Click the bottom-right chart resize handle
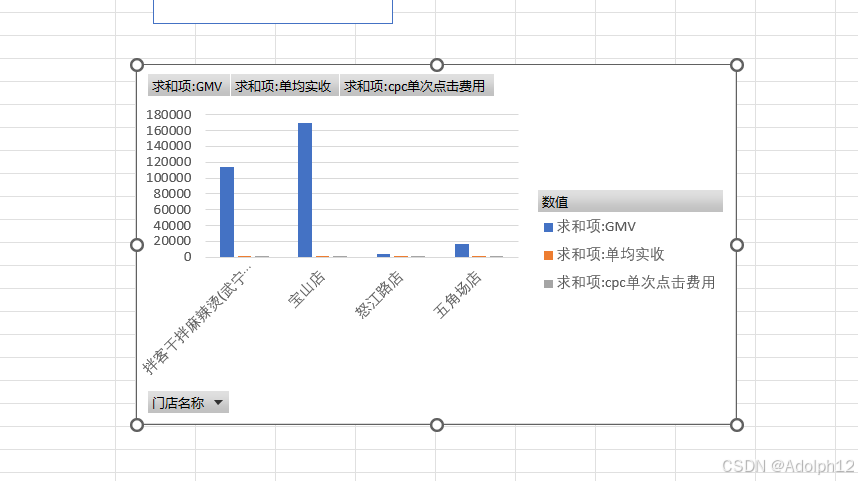Image resolution: width=858 pixels, height=481 pixels. pyautogui.click(x=737, y=425)
